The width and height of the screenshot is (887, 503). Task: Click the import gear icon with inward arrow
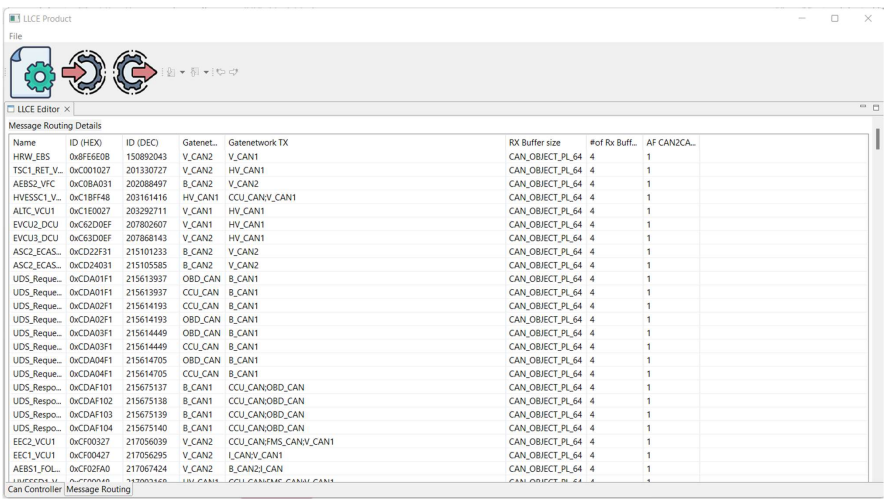pyautogui.click(x=84, y=73)
